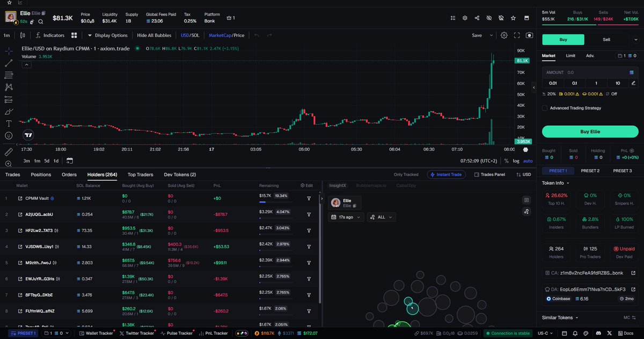This screenshot has width=644, height=339.
Task: Open the emoji icons tool
Action: (x=9, y=136)
